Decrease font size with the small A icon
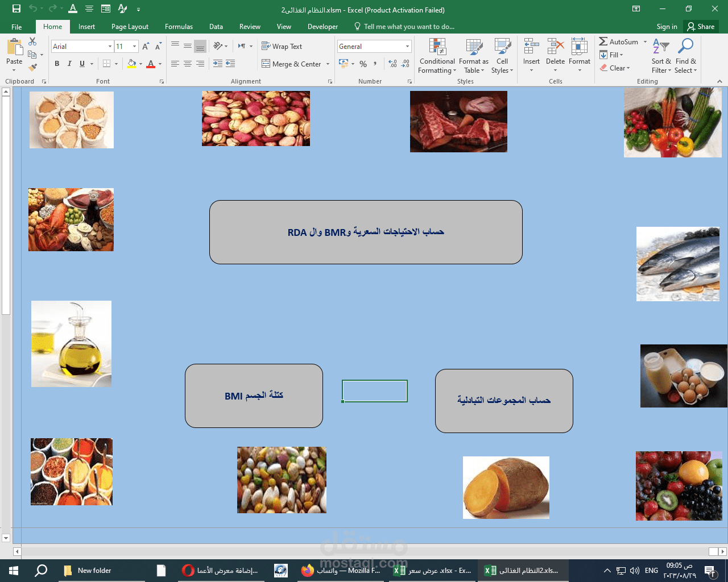The width and height of the screenshot is (728, 582). click(158, 47)
